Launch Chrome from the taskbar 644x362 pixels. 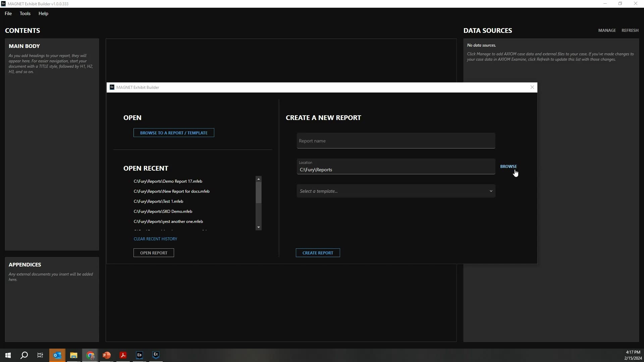click(90, 355)
